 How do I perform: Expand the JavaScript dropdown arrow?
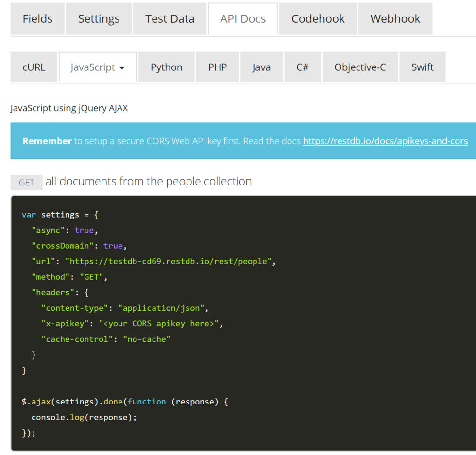tap(122, 68)
